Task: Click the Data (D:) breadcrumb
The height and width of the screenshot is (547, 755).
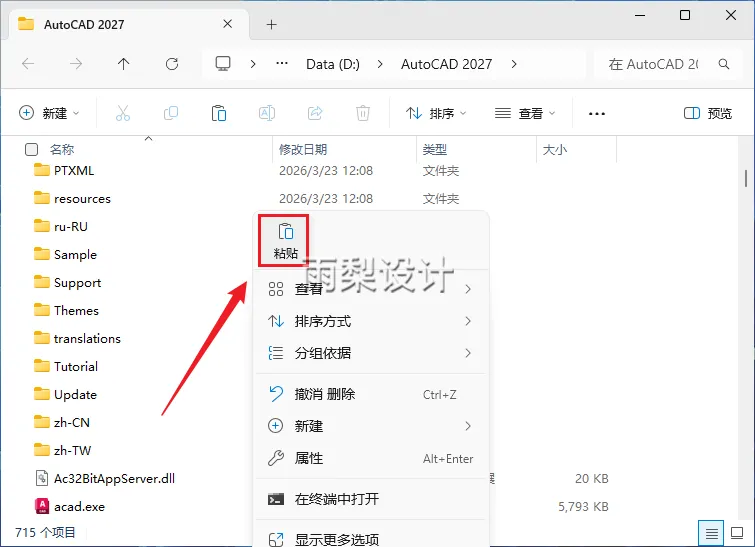Action: (333, 64)
